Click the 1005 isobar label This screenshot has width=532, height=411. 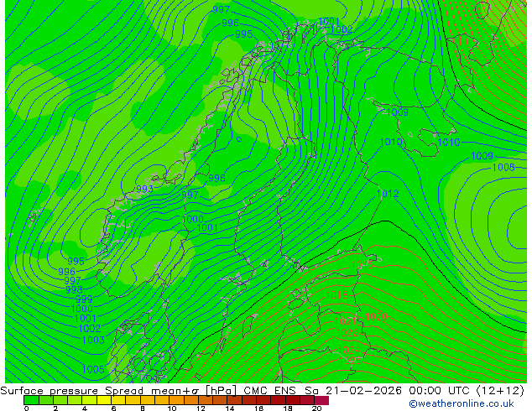coord(93,369)
